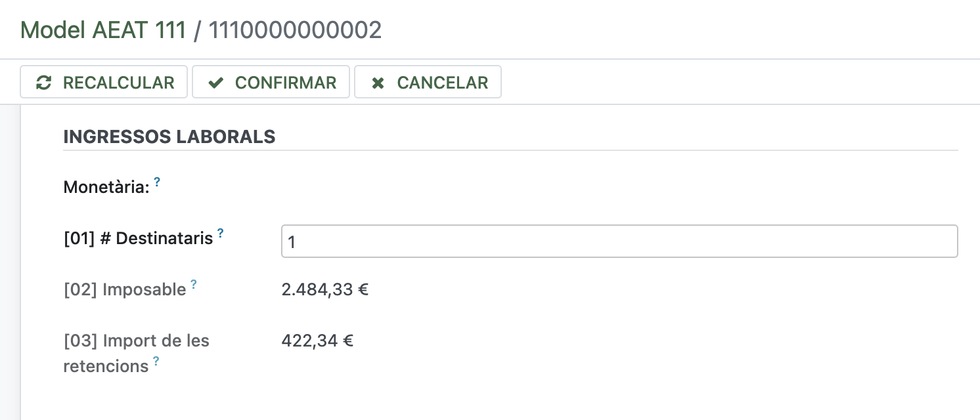
Task: Click the X icon on CANCELAR
Action: coord(378,83)
